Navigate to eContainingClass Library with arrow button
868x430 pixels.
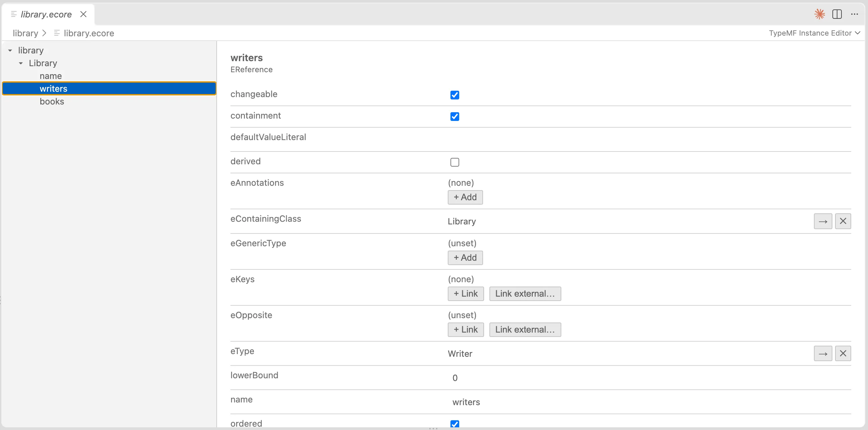click(823, 221)
